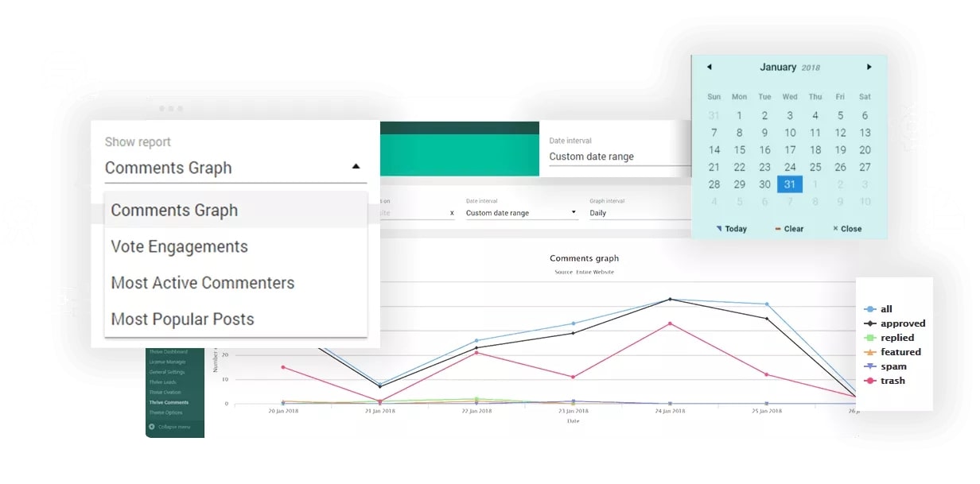Toggle the spam series in the legend
The image size is (980, 484).
tap(895, 366)
